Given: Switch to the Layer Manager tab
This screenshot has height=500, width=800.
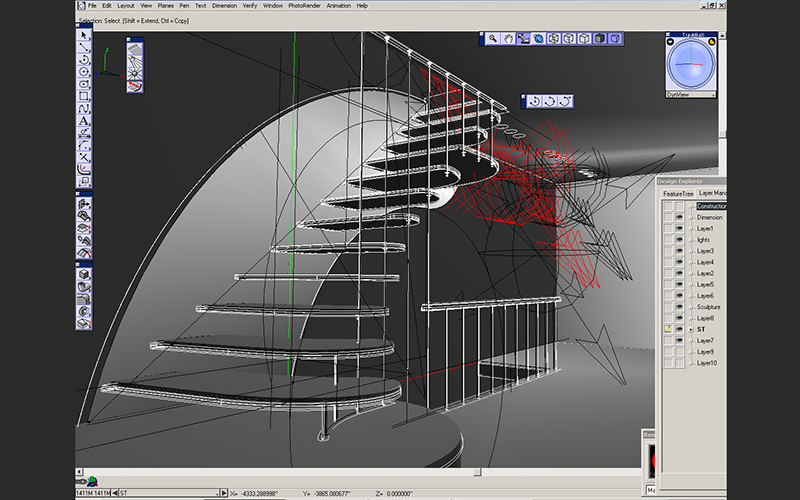Looking at the screenshot, I should click(712, 193).
